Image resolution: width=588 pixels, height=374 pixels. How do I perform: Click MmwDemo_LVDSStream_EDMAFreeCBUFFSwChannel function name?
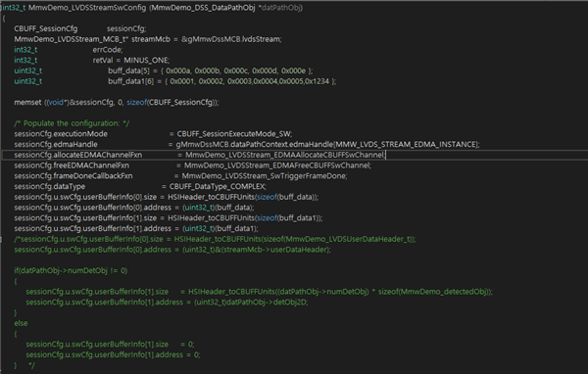tap(276, 165)
